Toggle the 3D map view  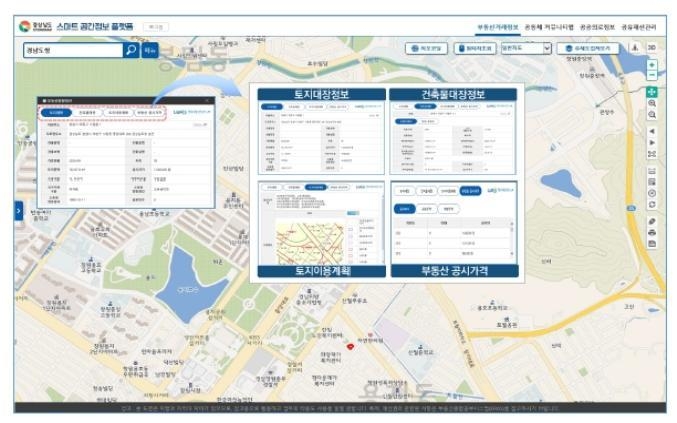click(652, 48)
